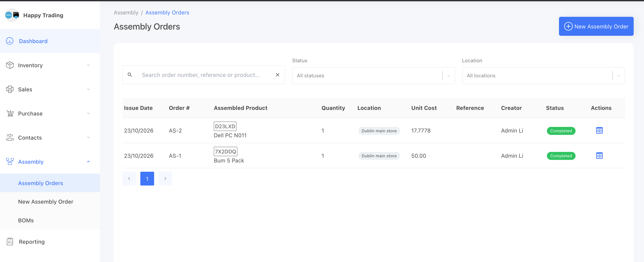Screen dimensions: 644x262
Task: Click the blue New Assembly Order button
Action: (596, 26)
